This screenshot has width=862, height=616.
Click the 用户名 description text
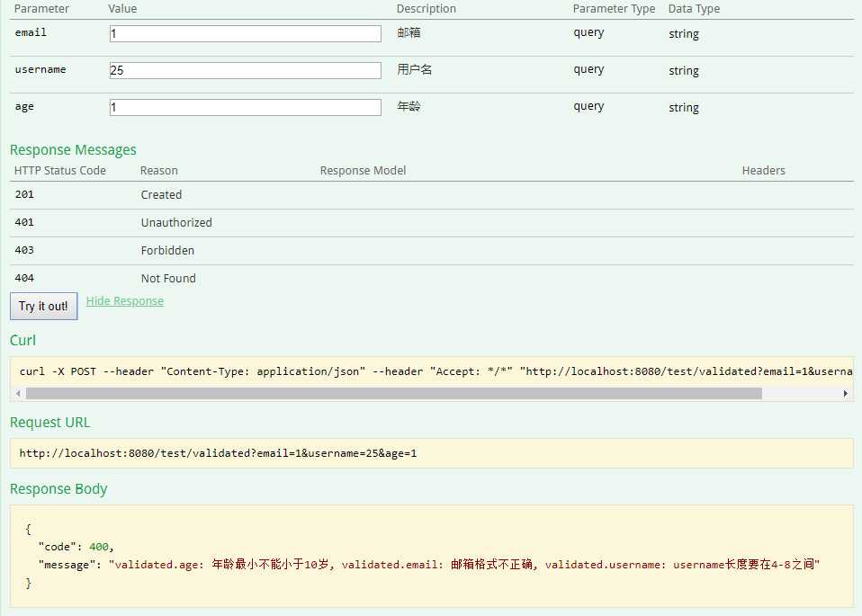click(415, 69)
